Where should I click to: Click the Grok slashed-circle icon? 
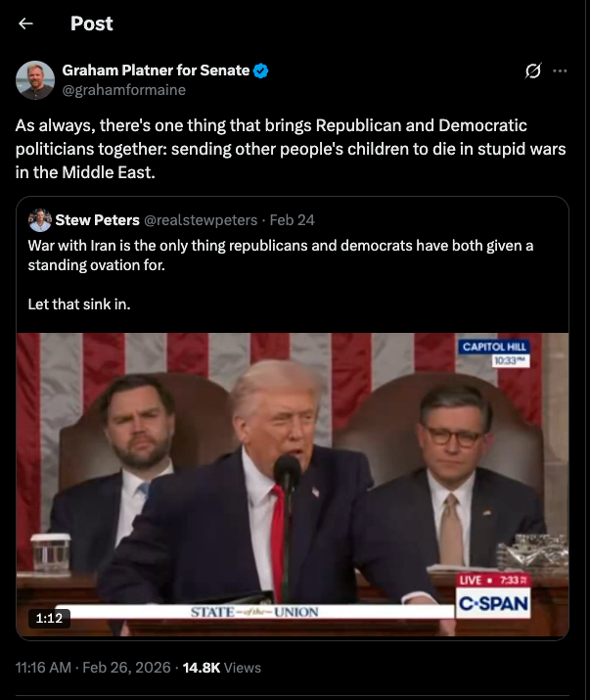click(x=533, y=70)
